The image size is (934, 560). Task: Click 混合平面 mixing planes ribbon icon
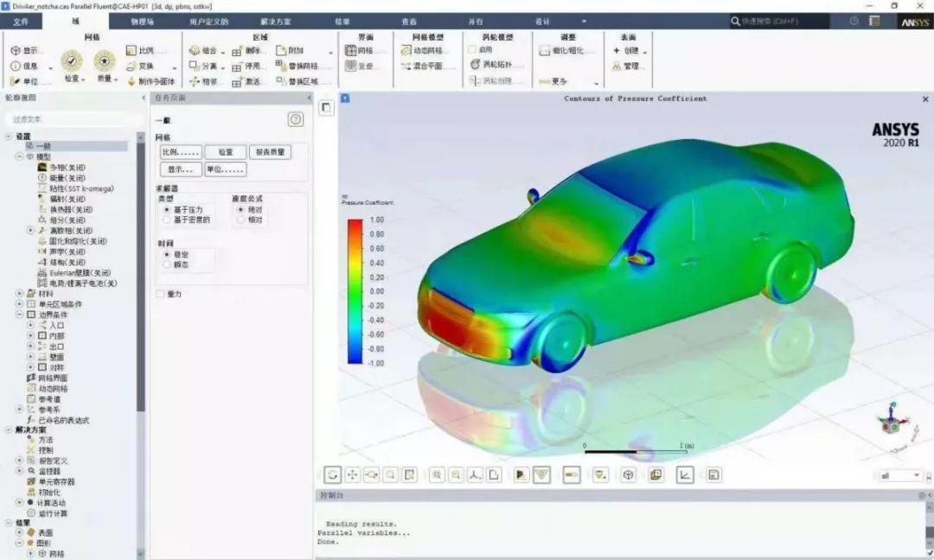[406, 66]
